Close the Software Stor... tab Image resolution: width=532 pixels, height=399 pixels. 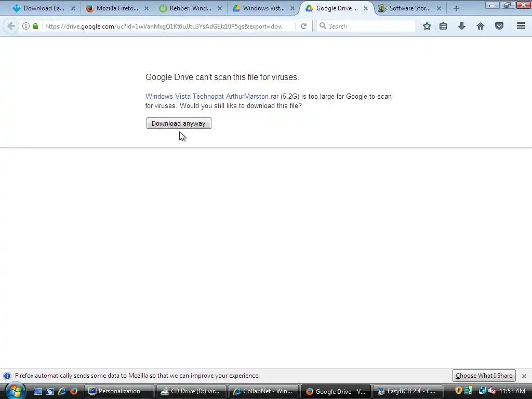[439, 8]
